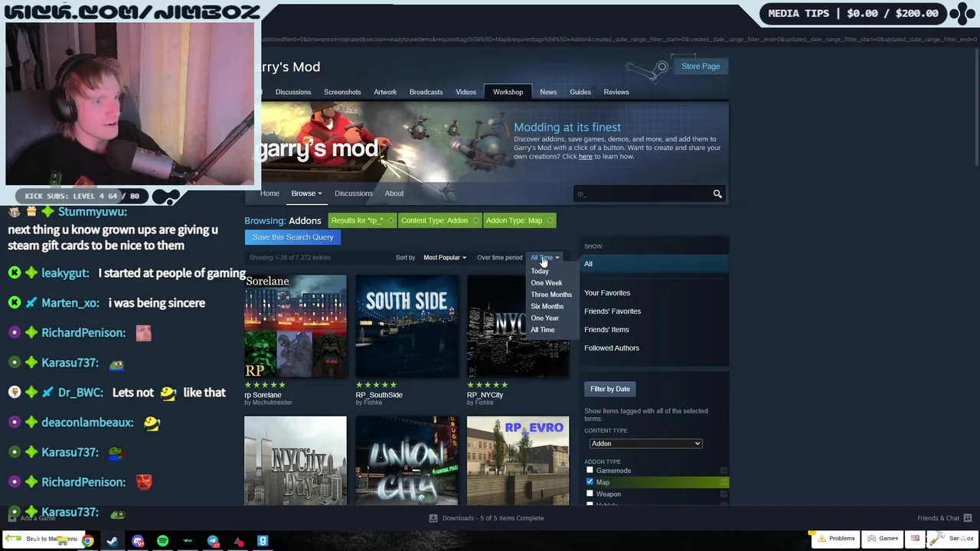980x551 pixels.
Task: Open Spotify from the taskbar
Action: (x=162, y=541)
